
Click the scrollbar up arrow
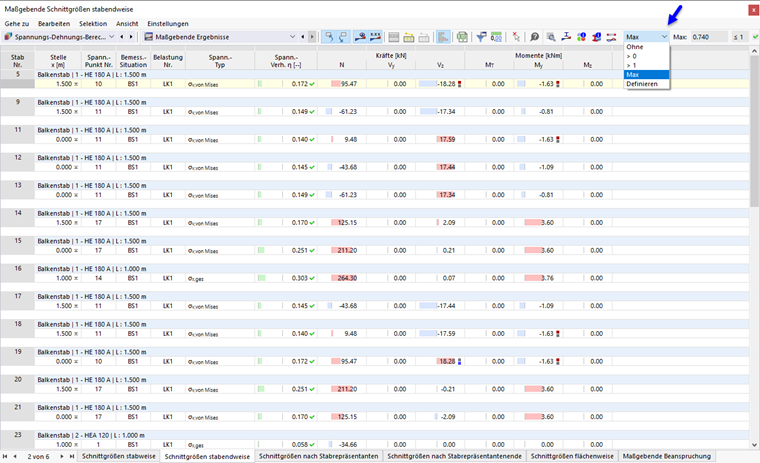click(754, 51)
